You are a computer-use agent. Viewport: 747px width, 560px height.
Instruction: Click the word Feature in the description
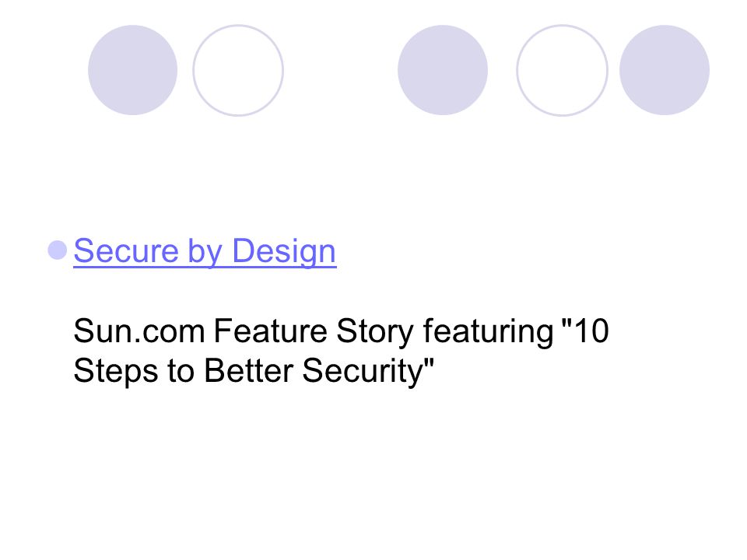pyautogui.click(x=270, y=331)
